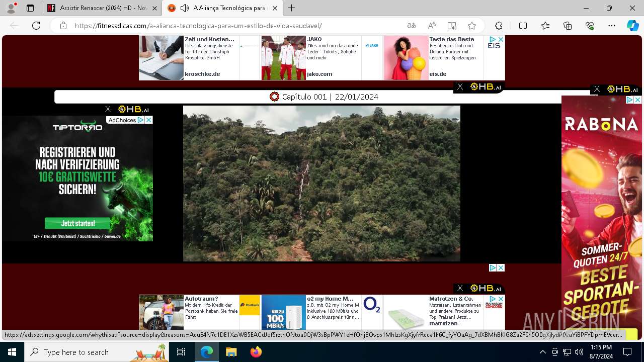The image size is (644, 362).
Task: Start Read aloud from address bar
Action: (432, 26)
